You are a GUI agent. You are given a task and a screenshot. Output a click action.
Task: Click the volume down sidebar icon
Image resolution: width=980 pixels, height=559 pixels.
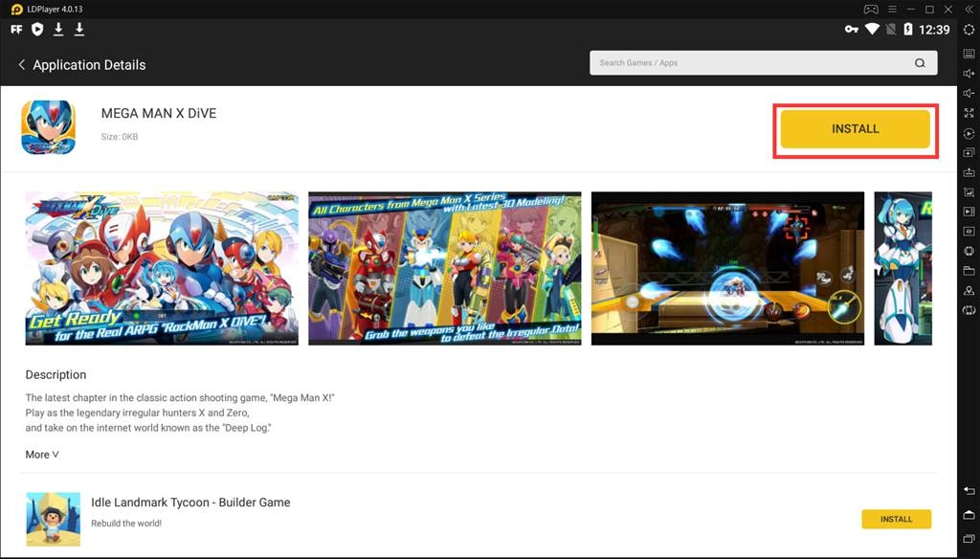click(969, 93)
